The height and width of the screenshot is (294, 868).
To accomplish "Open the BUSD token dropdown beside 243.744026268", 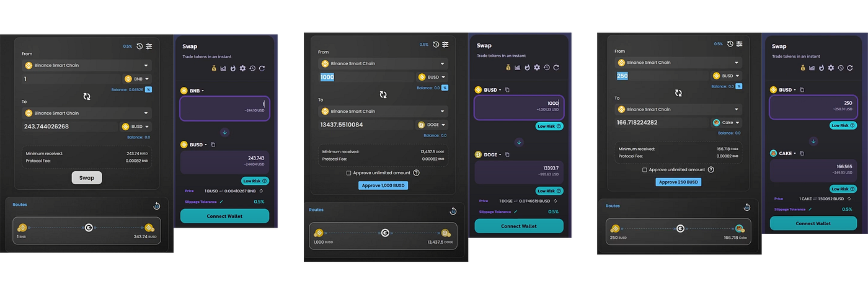I will (136, 127).
